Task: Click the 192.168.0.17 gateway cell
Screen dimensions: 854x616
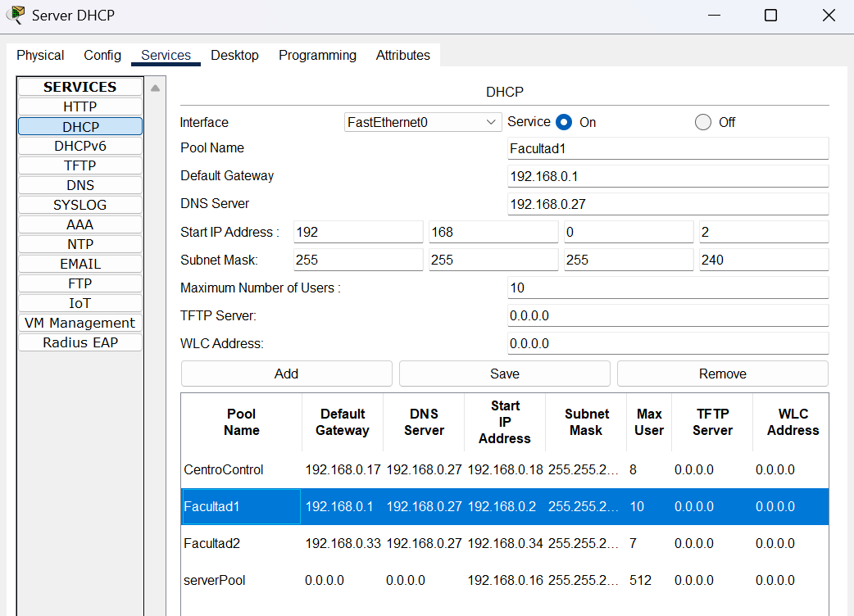Action: 343,469
